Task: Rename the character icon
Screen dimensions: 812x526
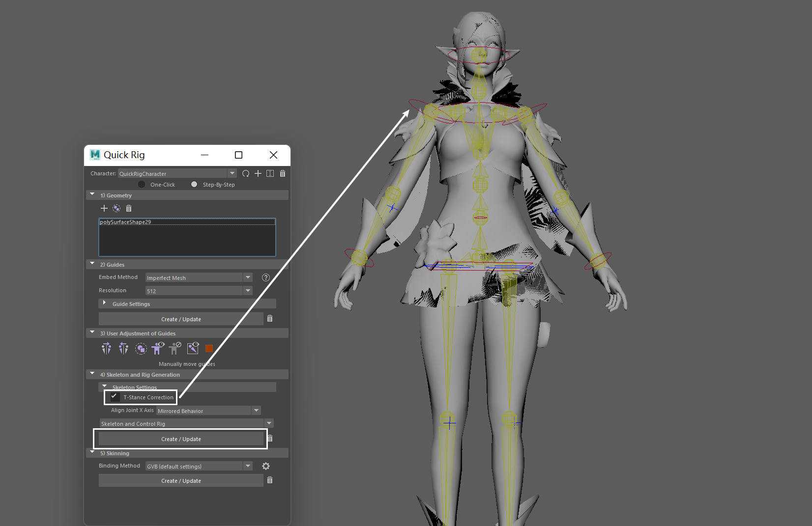Action: (270, 173)
